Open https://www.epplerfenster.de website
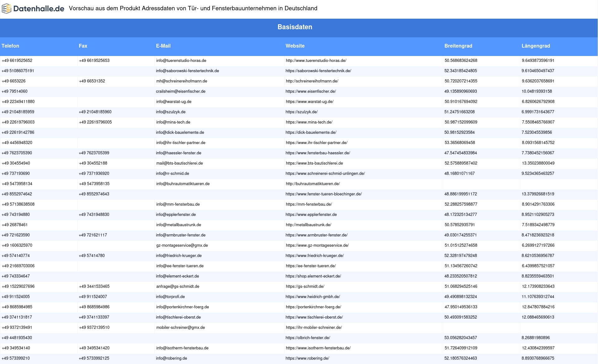The width and height of the screenshot is (598, 364). pyautogui.click(x=311, y=215)
